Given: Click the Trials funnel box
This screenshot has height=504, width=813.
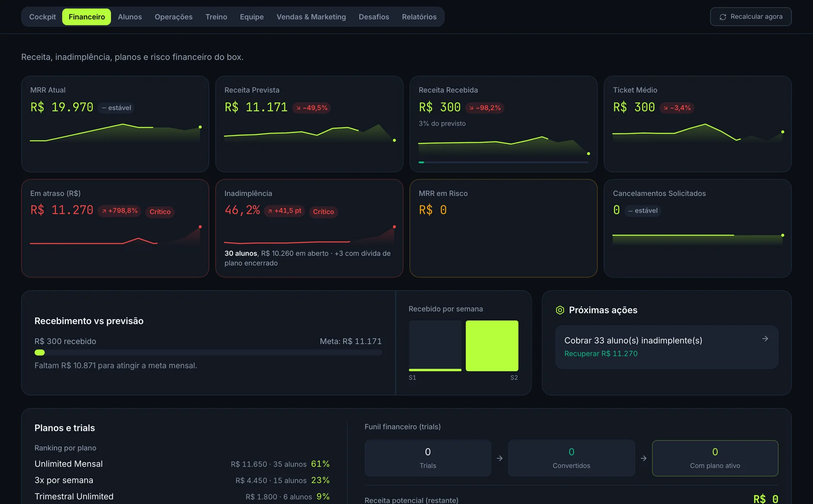Looking at the screenshot, I should tap(428, 458).
